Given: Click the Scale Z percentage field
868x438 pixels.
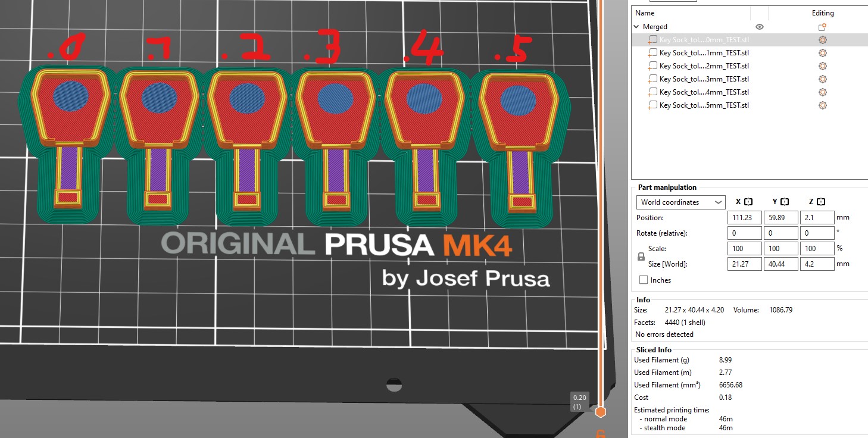Looking at the screenshot, I should (x=817, y=249).
